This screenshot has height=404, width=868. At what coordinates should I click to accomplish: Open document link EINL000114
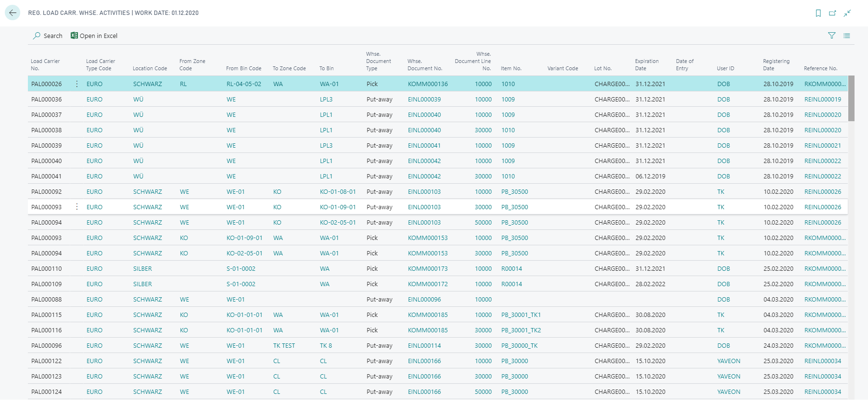coord(424,346)
